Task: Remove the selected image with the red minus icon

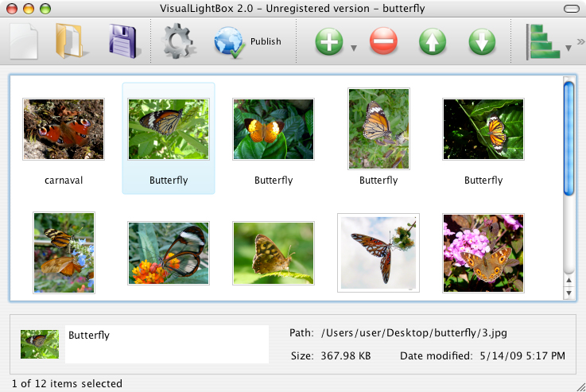Action: coord(383,41)
